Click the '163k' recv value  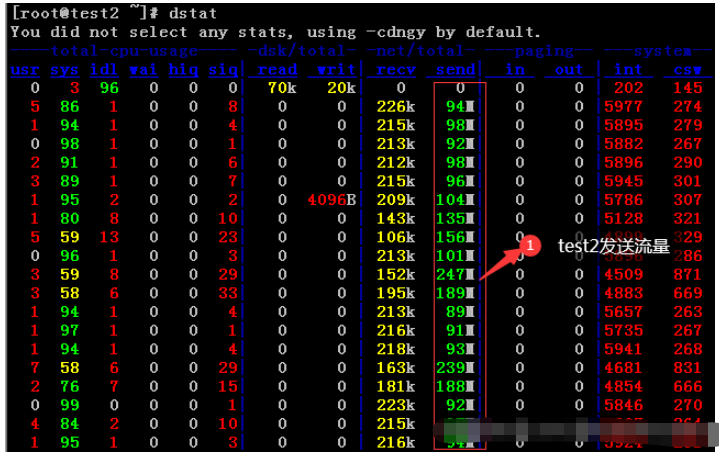coord(396,368)
